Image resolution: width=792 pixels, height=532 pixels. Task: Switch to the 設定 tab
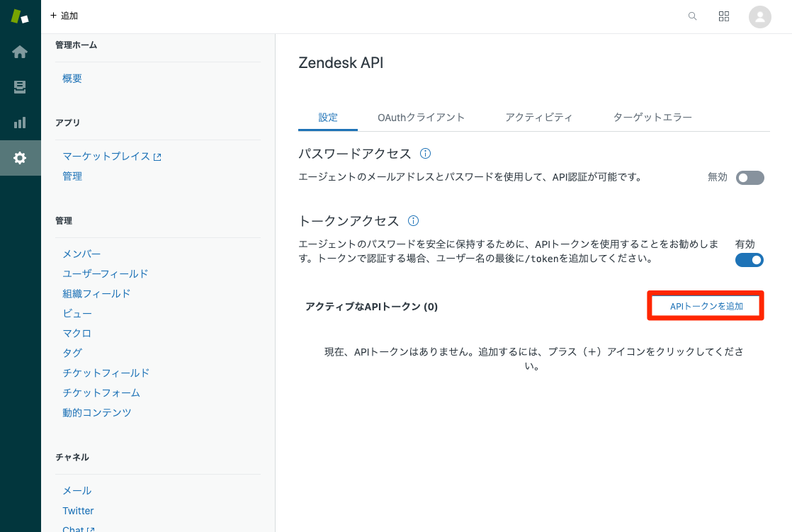point(328,117)
